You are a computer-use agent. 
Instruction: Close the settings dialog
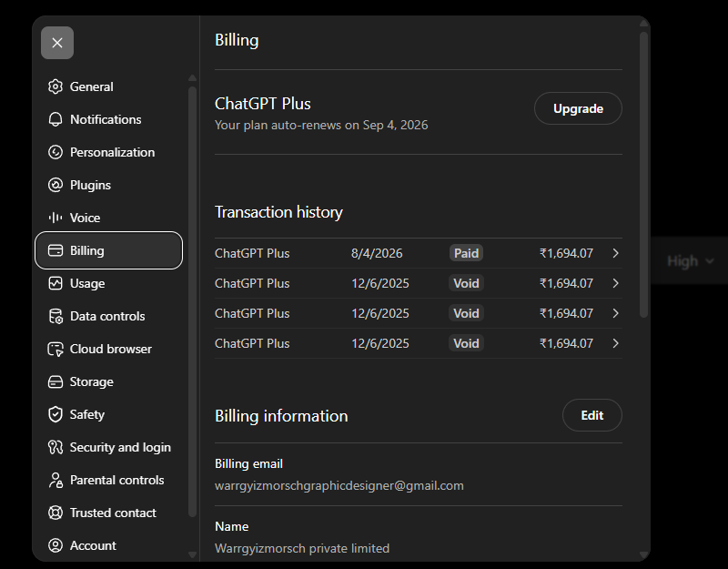coord(57,43)
